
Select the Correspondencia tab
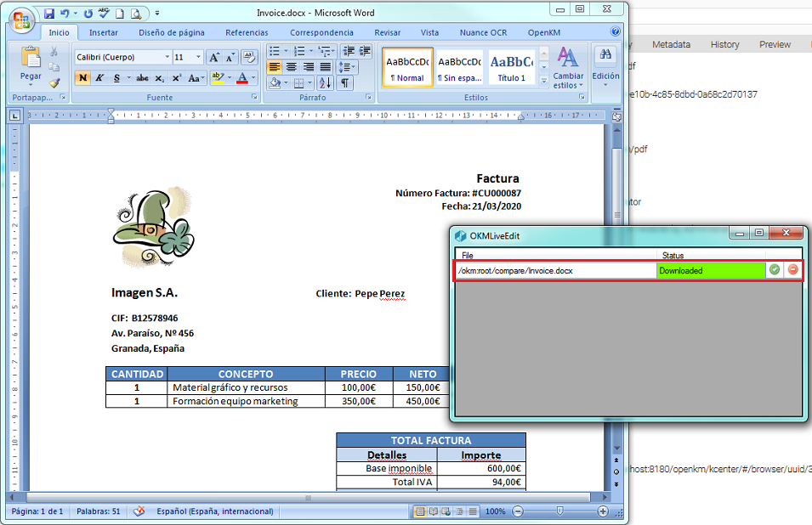click(x=321, y=32)
